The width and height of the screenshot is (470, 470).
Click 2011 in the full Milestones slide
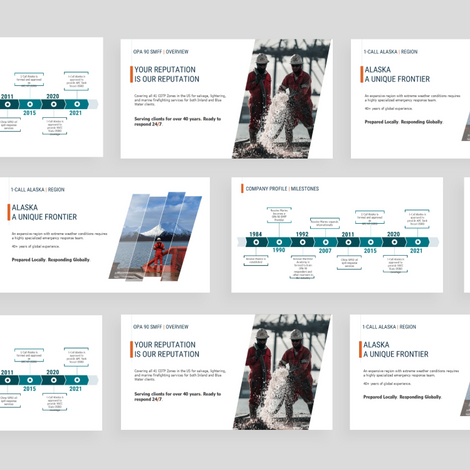pos(348,234)
